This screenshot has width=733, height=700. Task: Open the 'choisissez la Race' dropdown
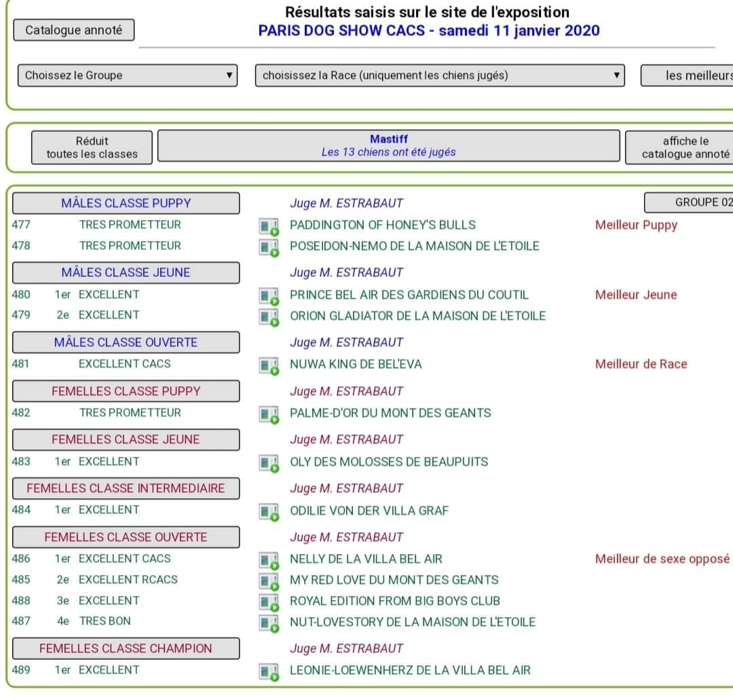tap(440, 75)
